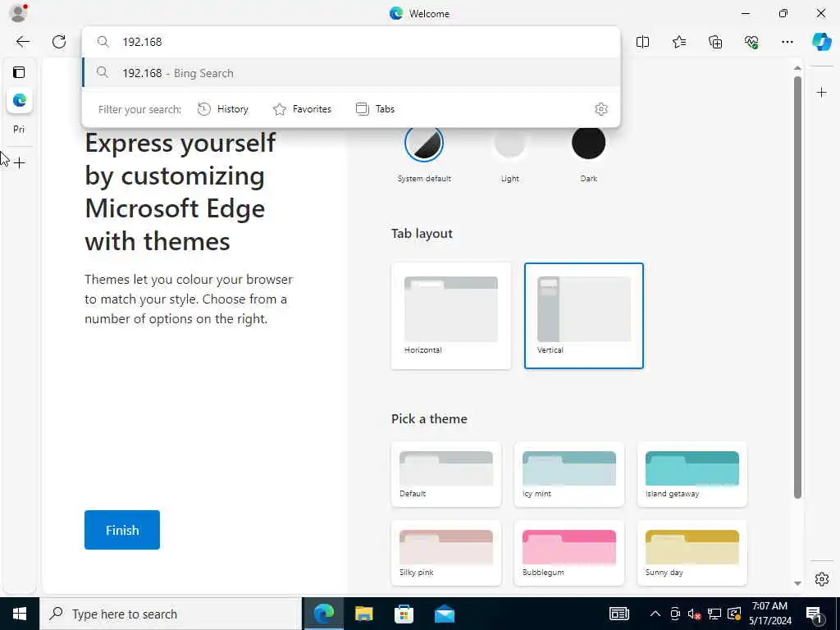This screenshot has width=840, height=630.
Task: Filter search by Favorites
Action: click(302, 109)
